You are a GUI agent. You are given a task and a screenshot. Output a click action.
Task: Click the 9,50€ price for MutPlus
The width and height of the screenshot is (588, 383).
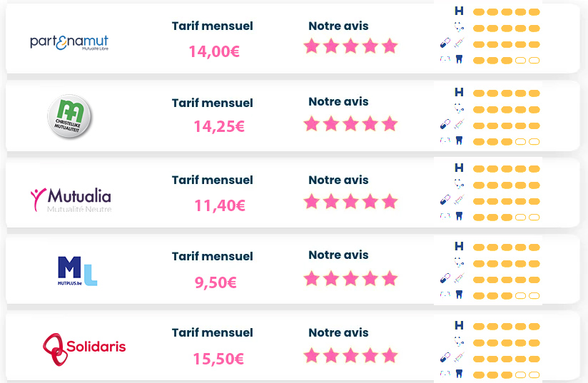click(x=216, y=282)
